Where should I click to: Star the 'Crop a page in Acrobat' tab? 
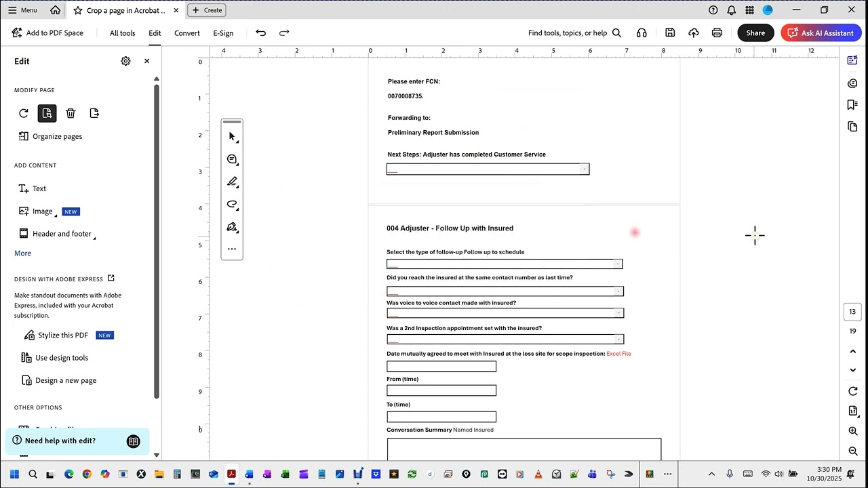click(x=78, y=10)
